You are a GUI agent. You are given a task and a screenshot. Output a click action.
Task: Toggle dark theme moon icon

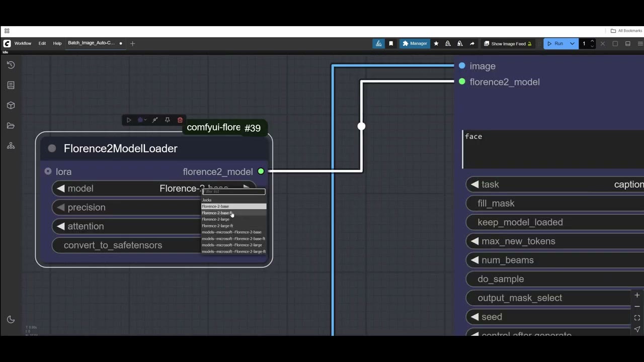(x=11, y=319)
